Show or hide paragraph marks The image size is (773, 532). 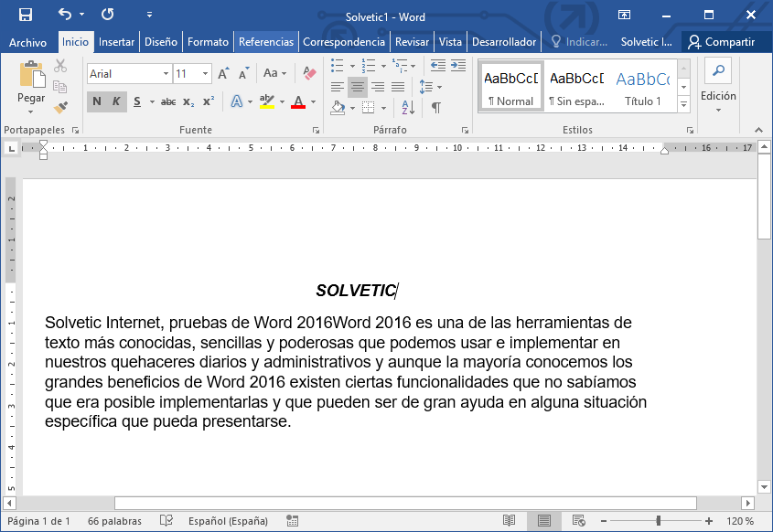(436, 107)
